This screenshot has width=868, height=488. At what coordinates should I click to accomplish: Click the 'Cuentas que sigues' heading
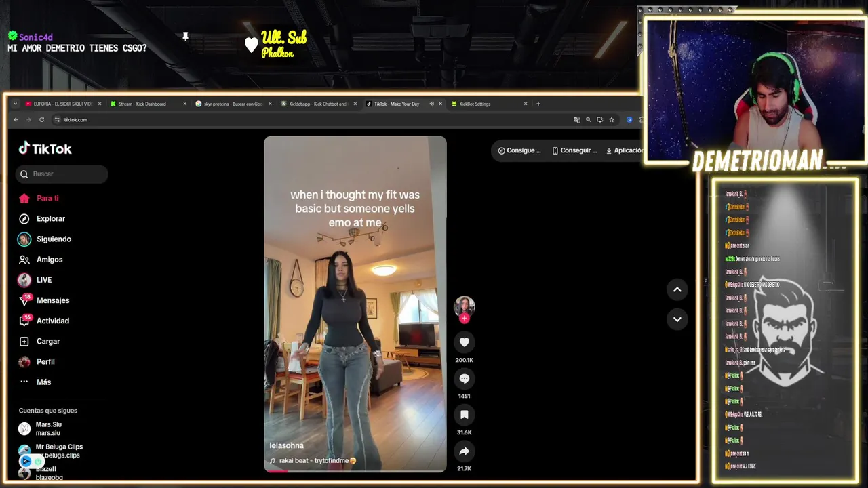(48, 411)
